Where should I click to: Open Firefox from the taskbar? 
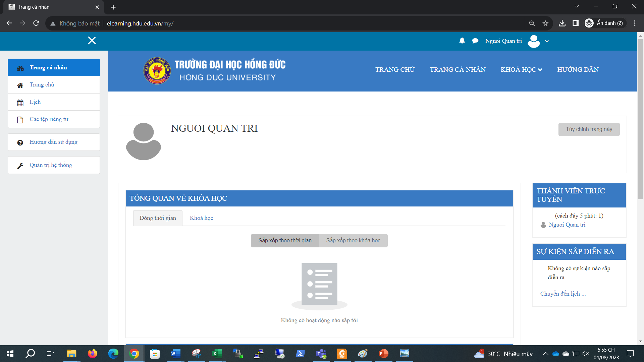coord(92,354)
